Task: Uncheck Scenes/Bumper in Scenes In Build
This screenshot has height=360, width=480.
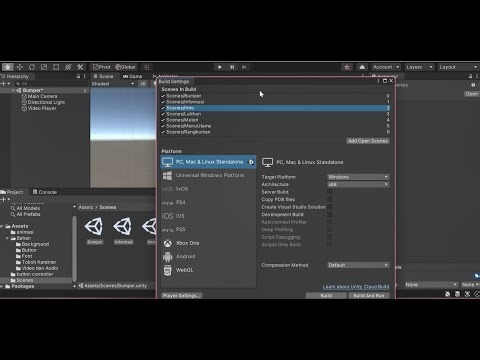Action: pyautogui.click(x=163, y=96)
